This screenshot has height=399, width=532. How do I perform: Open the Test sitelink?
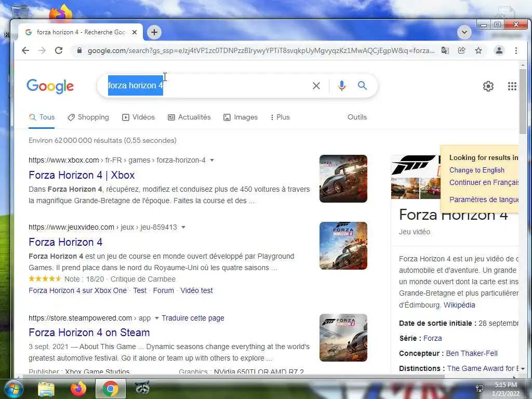click(x=140, y=291)
